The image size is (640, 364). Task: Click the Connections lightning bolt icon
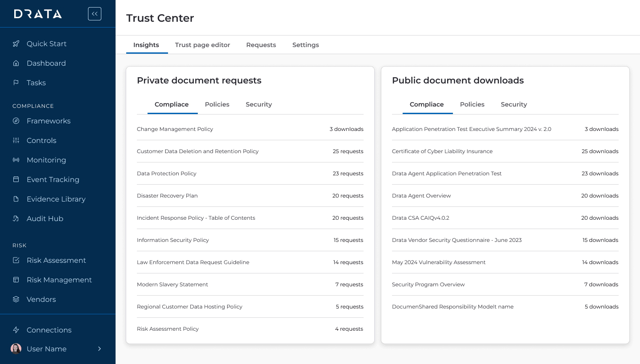[16, 330]
